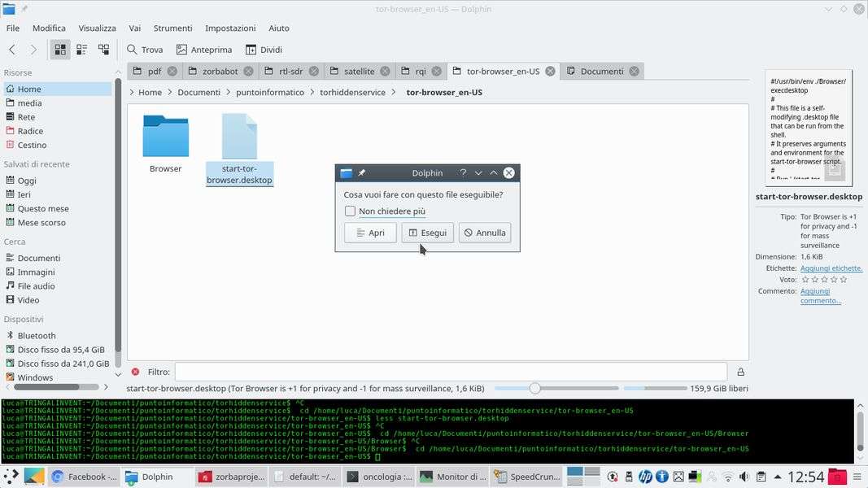
Task: Click the Dividi split view button
Action: point(264,50)
